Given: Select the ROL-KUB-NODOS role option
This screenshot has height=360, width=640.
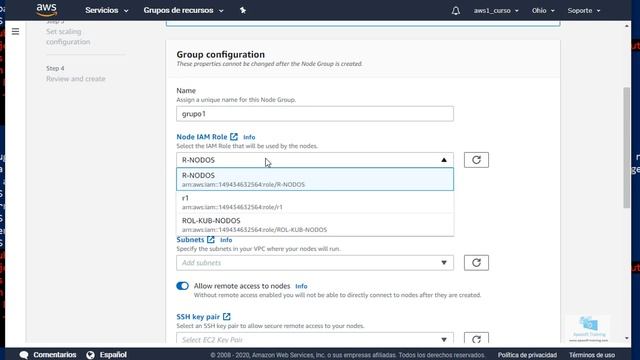Looking at the screenshot, I should click(x=315, y=224).
